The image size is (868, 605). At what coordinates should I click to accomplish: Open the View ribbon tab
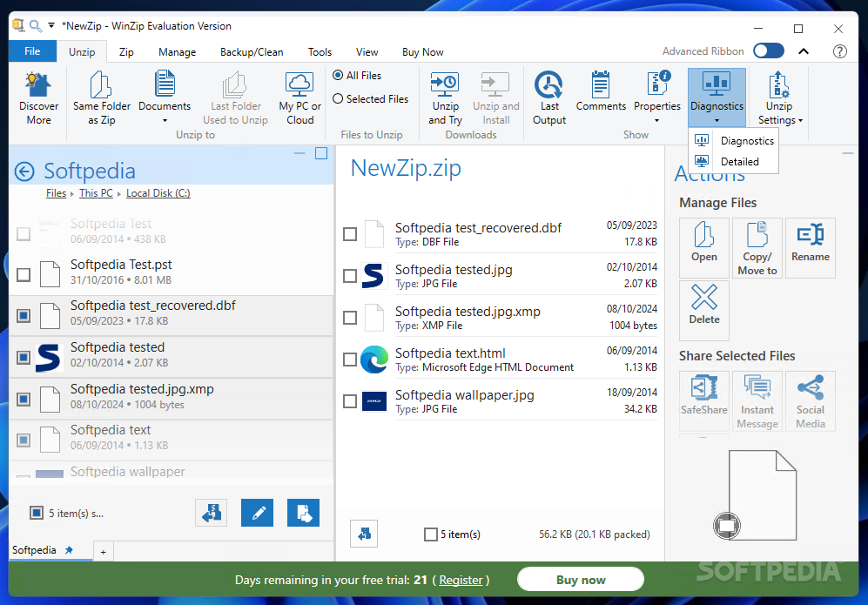367,51
